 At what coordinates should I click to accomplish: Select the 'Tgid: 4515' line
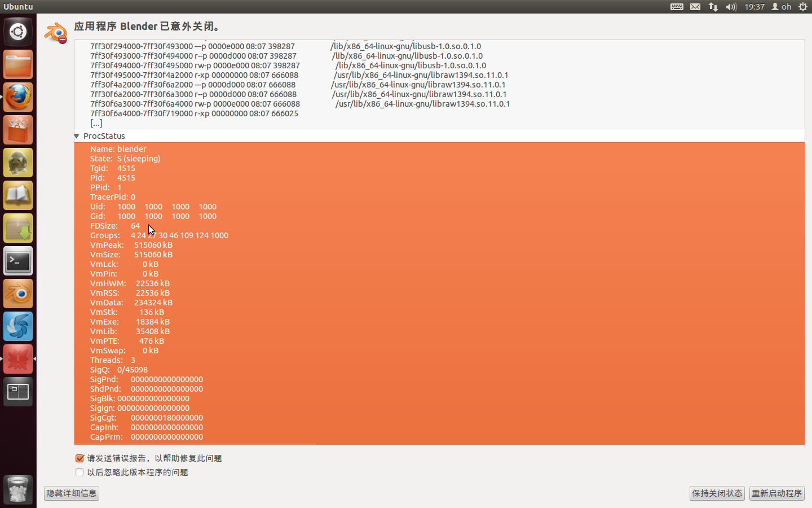coord(113,168)
